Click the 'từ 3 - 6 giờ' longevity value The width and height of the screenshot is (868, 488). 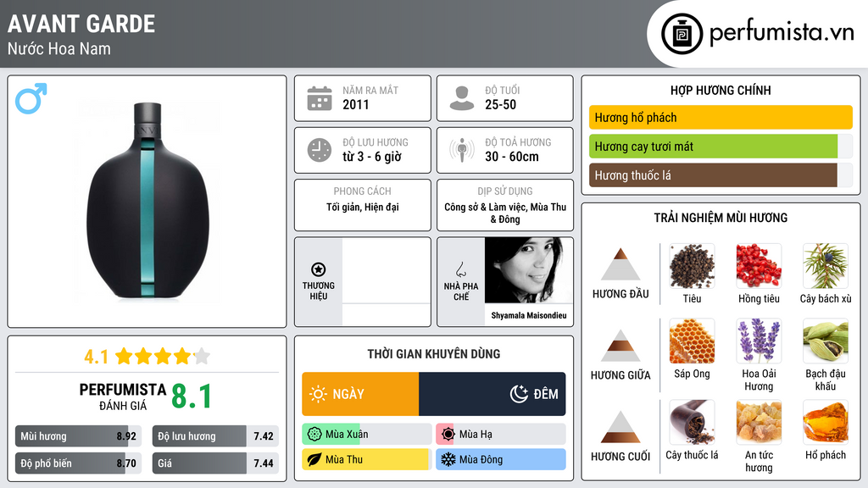(372, 157)
